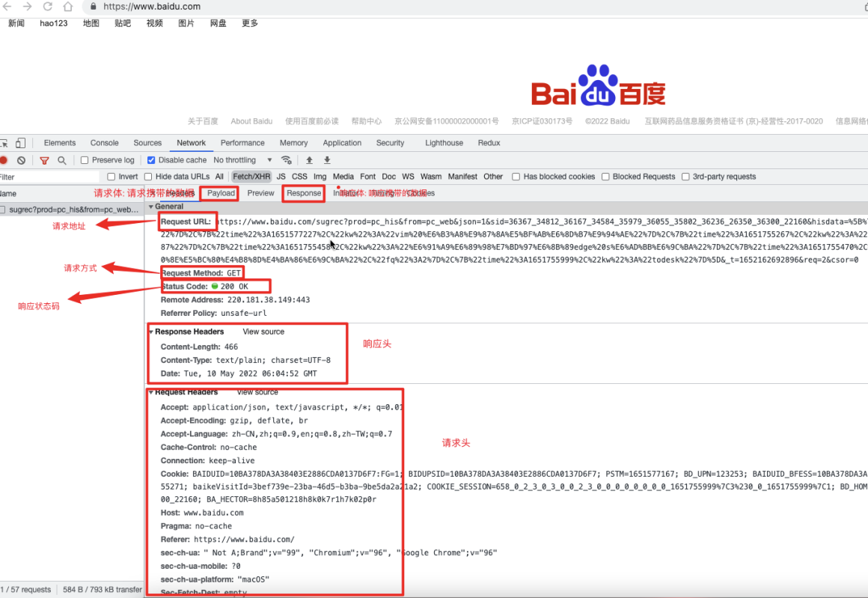Filter requests by Manifest
The image size is (868, 598).
[462, 177]
